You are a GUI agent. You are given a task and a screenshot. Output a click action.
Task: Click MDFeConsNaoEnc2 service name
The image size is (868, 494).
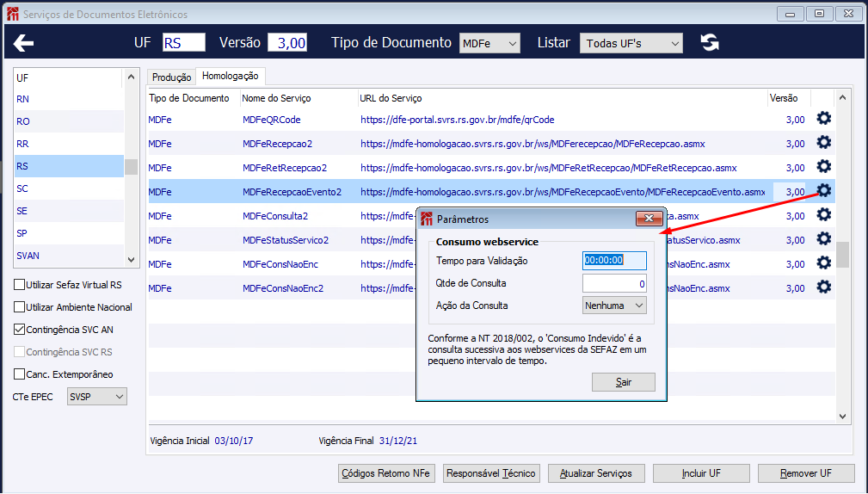tap(283, 288)
